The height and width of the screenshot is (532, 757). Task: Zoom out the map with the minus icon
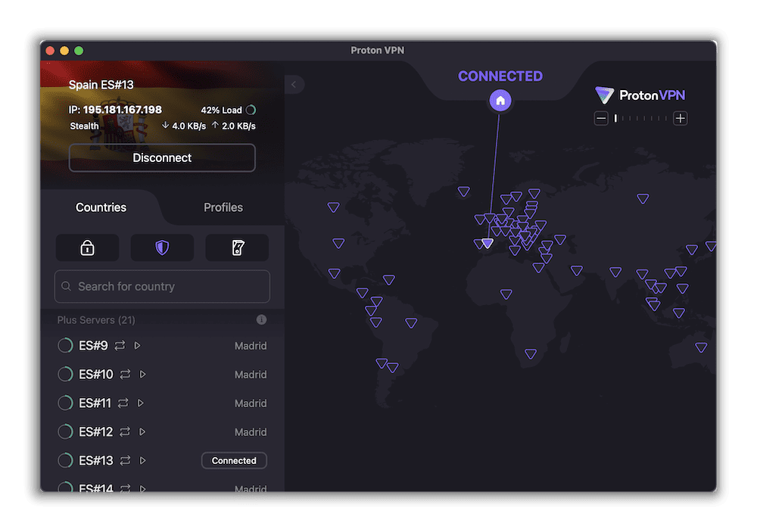[601, 118]
